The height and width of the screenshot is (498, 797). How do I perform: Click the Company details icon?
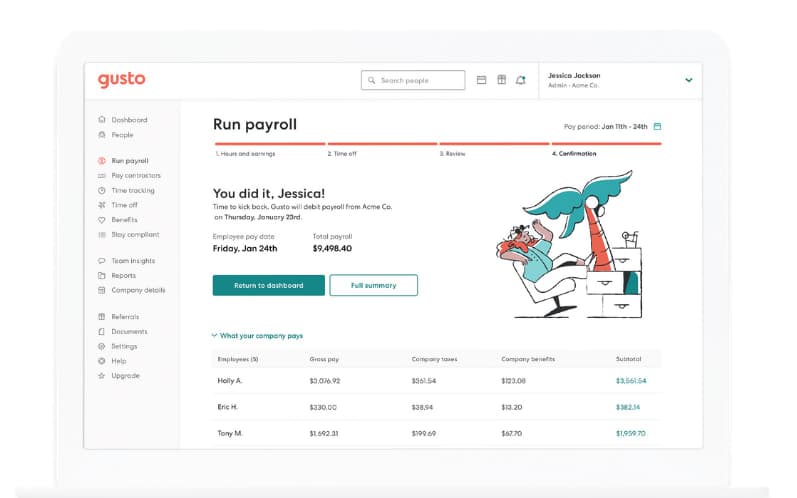(x=102, y=290)
